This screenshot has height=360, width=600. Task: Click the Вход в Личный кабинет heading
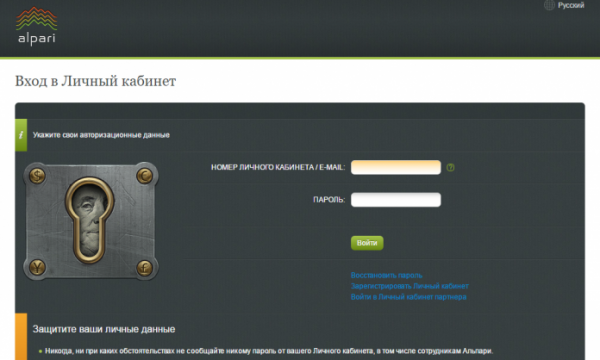pyautogui.click(x=95, y=81)
